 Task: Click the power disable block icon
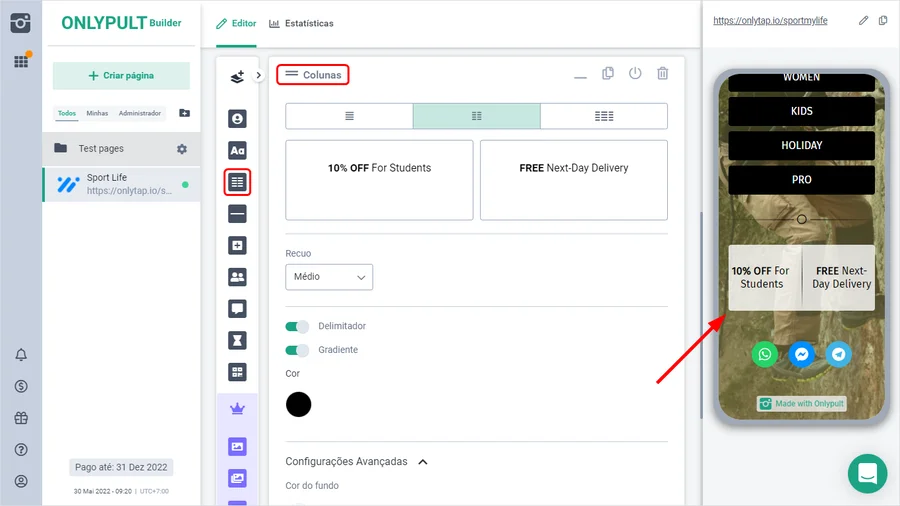coord(635,74)
